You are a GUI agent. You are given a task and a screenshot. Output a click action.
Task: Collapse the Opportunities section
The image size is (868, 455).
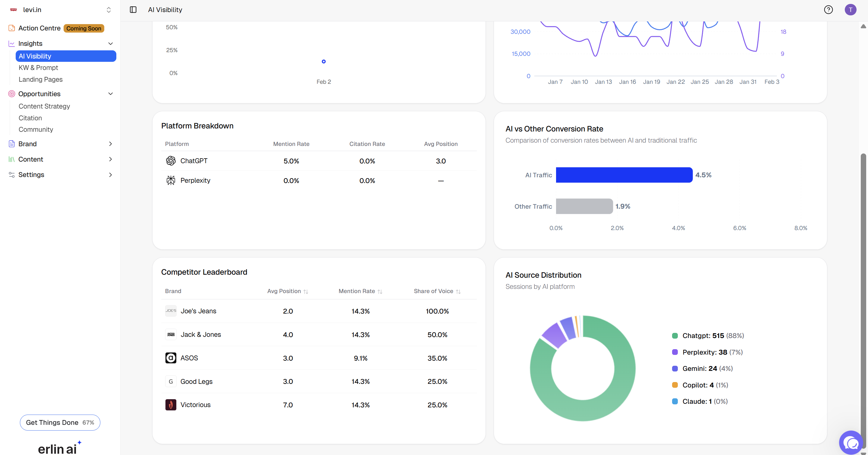tap(110, 94)
